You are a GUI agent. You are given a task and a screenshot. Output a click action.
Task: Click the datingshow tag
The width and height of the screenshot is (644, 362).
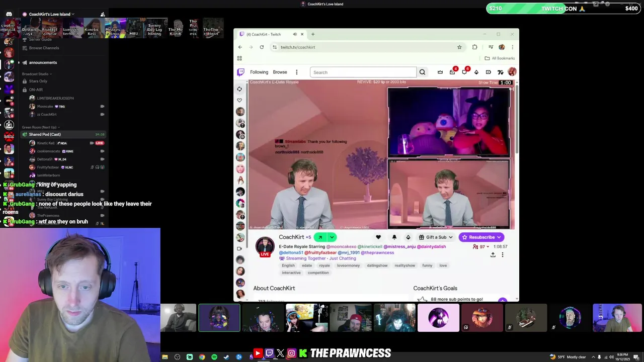coord(377,265)
